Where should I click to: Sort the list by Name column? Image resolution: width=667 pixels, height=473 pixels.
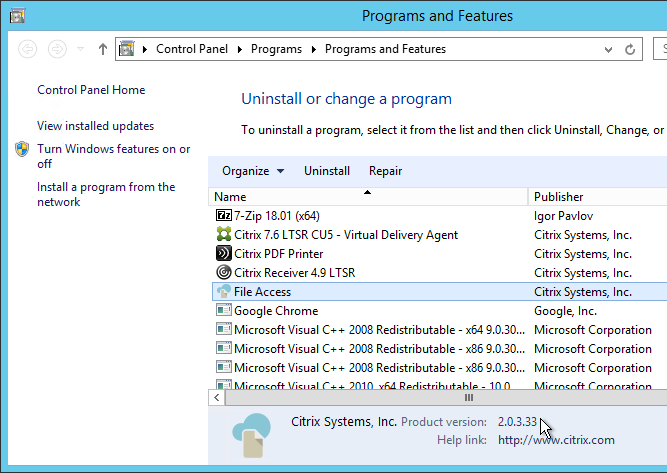(368, 197)
